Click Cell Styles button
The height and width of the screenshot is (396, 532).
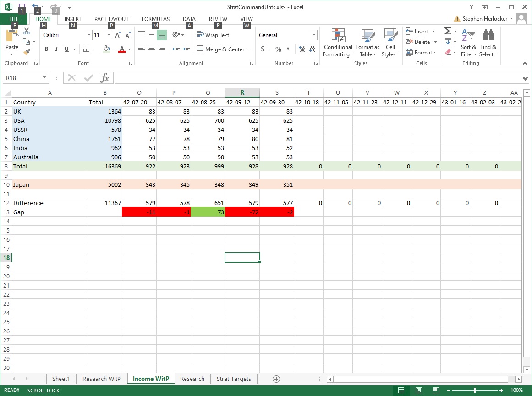coord(390,43)
